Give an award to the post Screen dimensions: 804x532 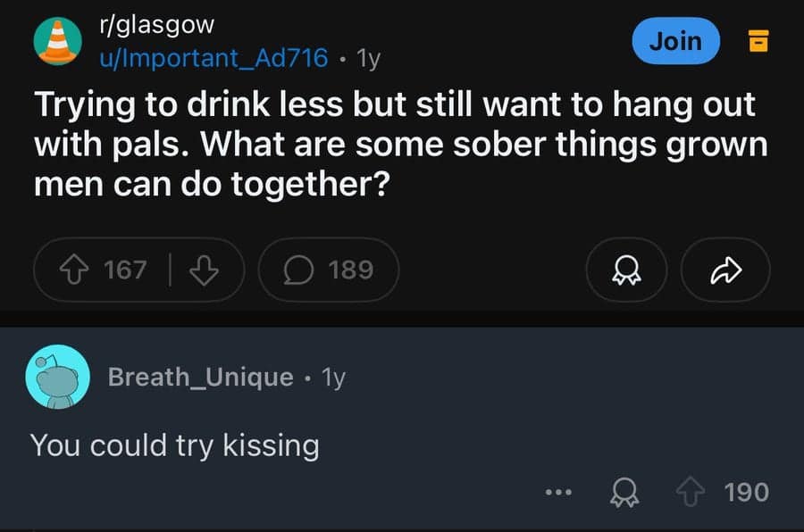click(x=626, y=270)
